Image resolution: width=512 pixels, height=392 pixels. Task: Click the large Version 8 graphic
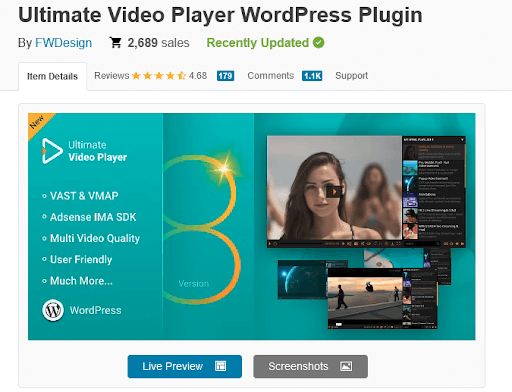coord(203,229)
